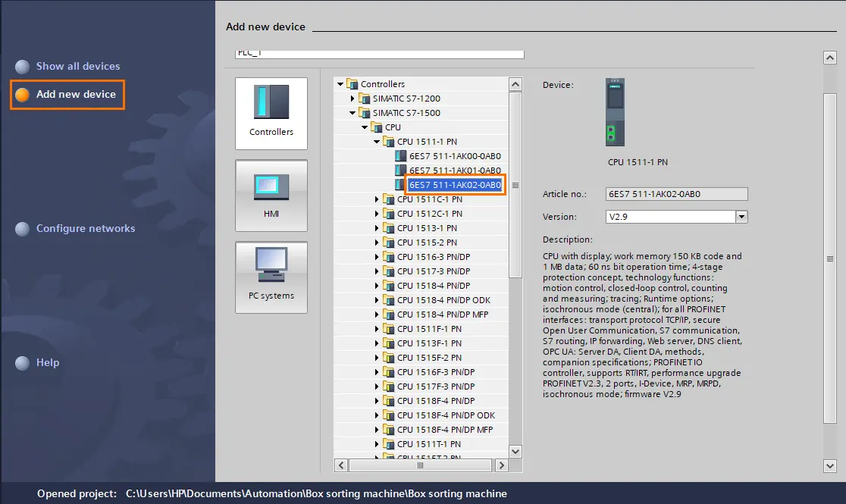Screen dimensions: 846x504
Task: Open Configure networks in the portal menu
Action: point(85,228)
